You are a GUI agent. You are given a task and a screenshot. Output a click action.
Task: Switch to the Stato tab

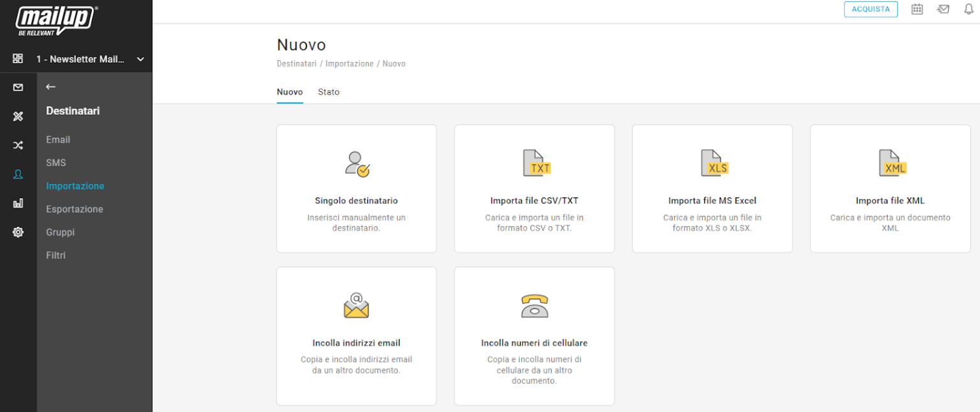[x=329, y=92]
